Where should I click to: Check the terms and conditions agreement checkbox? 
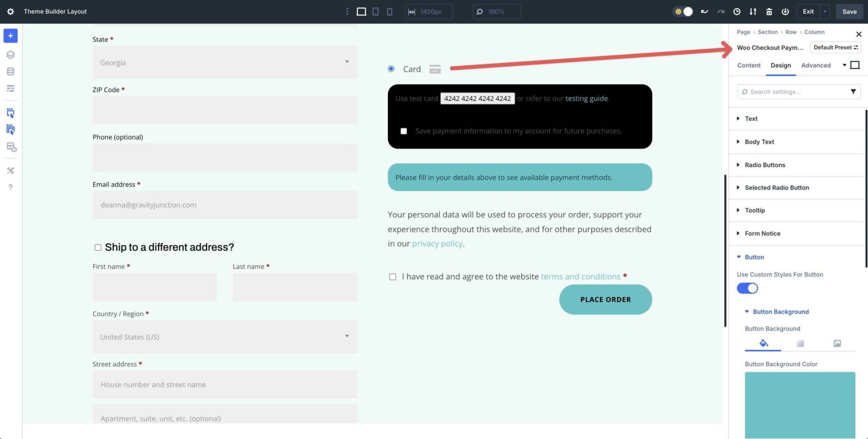tap(392, 276)
